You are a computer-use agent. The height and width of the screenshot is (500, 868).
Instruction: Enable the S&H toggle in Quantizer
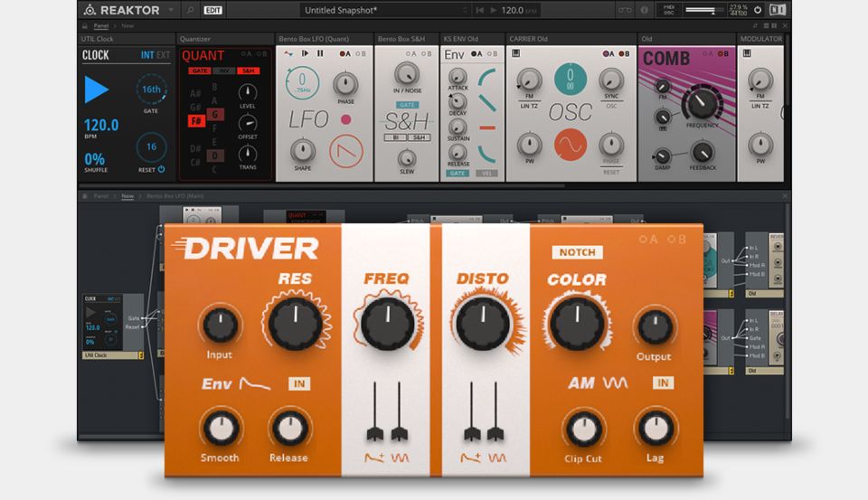[248, 71]
